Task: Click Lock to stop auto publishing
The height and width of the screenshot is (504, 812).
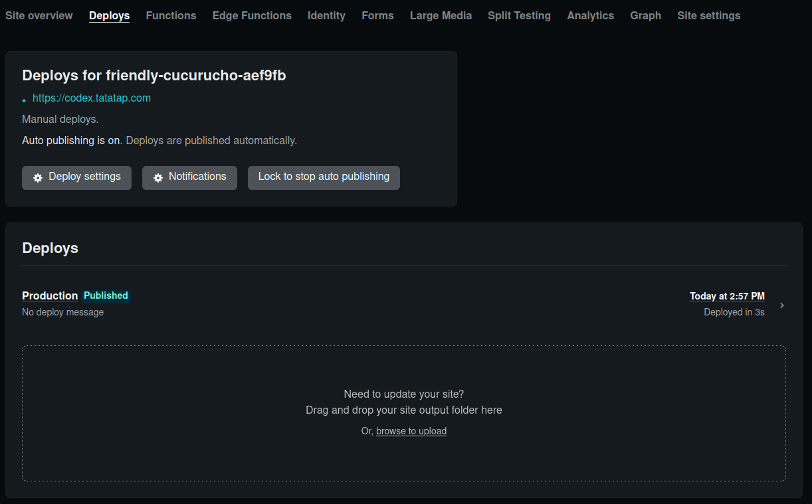Action: (324, 177)
